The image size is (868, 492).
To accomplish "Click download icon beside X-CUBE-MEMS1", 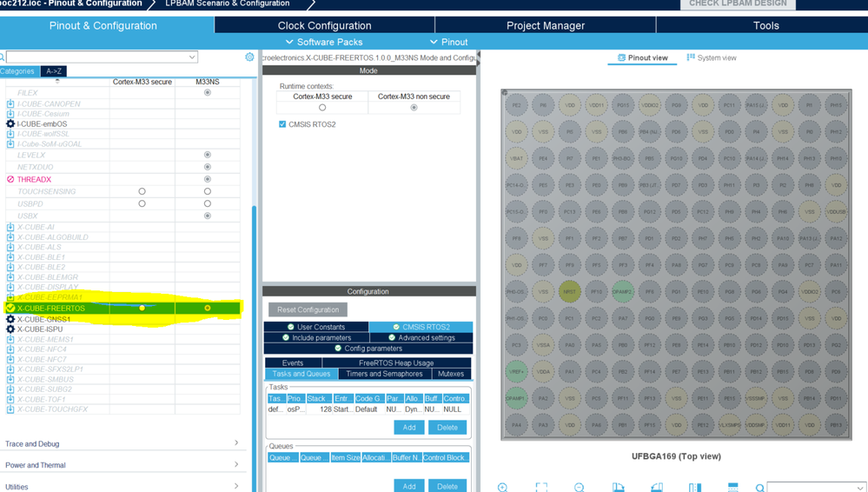I will coord(10,339).
